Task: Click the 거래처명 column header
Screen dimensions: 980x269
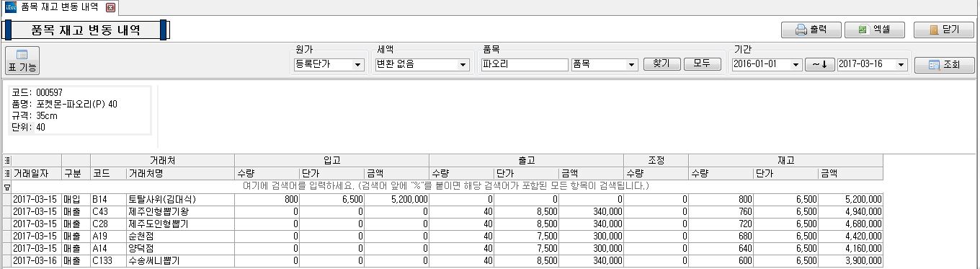Action: tap(180, 173)
